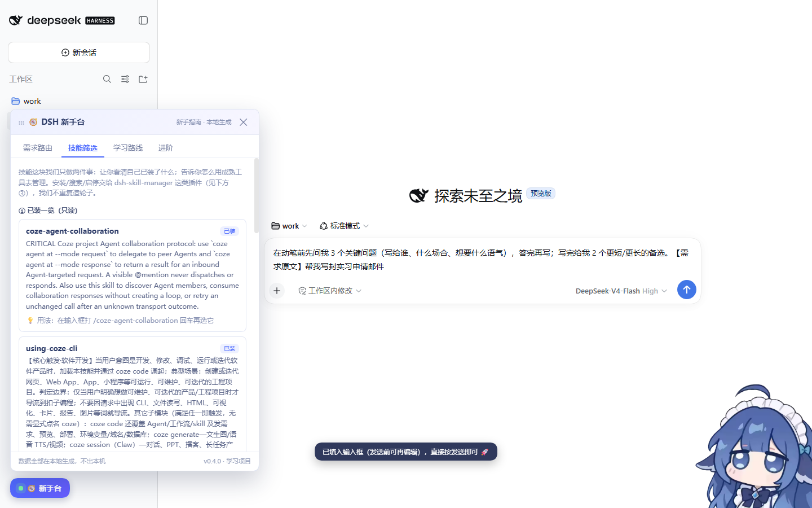This screenshot has height=508, width=812.
Task: Click the 已装一览（只读）section heading
Action: coord(48,211)
